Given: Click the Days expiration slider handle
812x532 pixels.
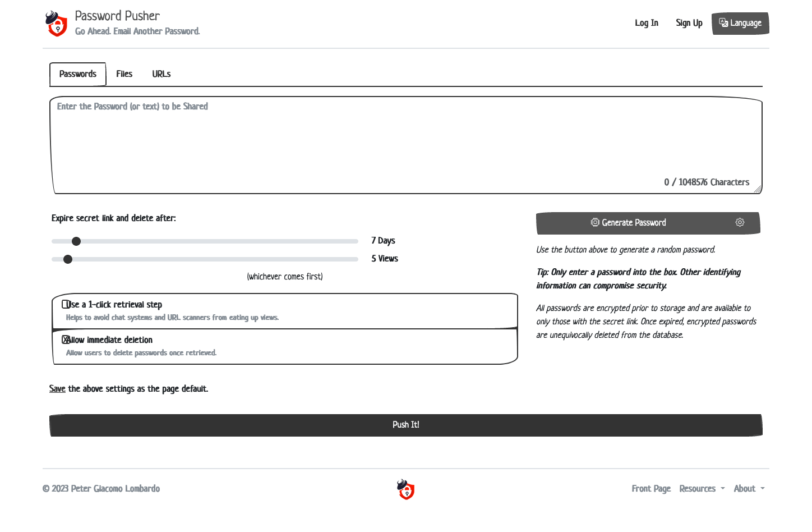Looking at the screenshot, I should point(76,241).
